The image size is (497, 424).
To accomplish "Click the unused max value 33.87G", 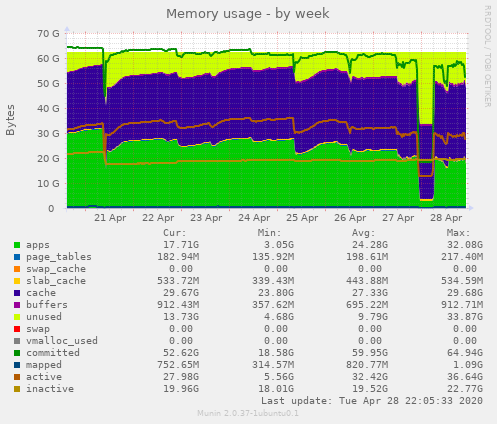I will [465, 317].
